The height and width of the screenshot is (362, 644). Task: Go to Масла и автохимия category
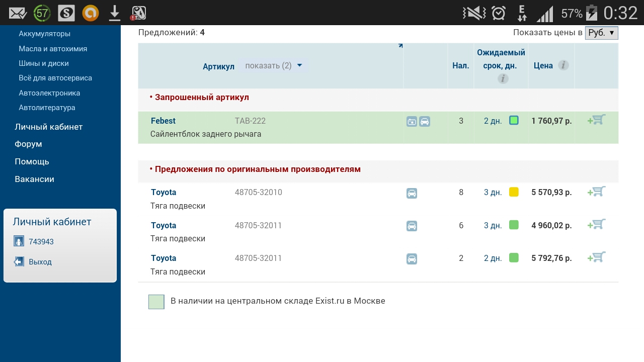[53, 49]
